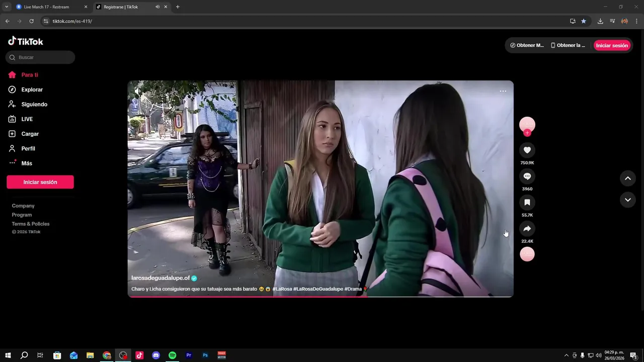Open OBS Studio from the taskbar

123,355
